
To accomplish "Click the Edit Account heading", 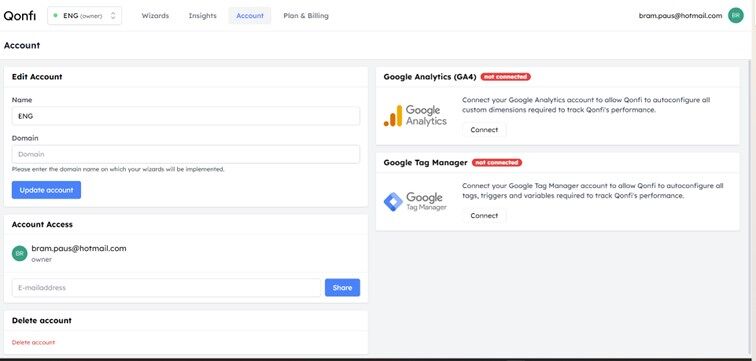I will pos(37,77).
